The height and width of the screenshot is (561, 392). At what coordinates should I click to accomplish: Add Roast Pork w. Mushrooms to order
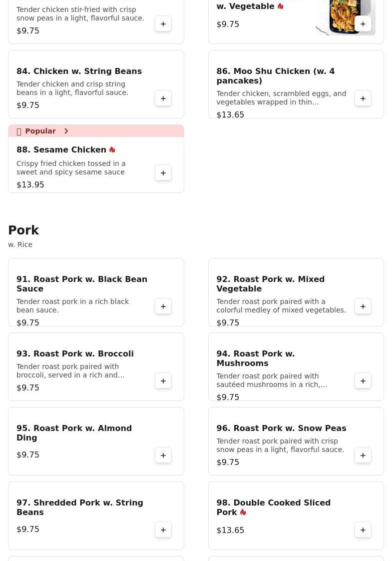click(x=363, y=381)
